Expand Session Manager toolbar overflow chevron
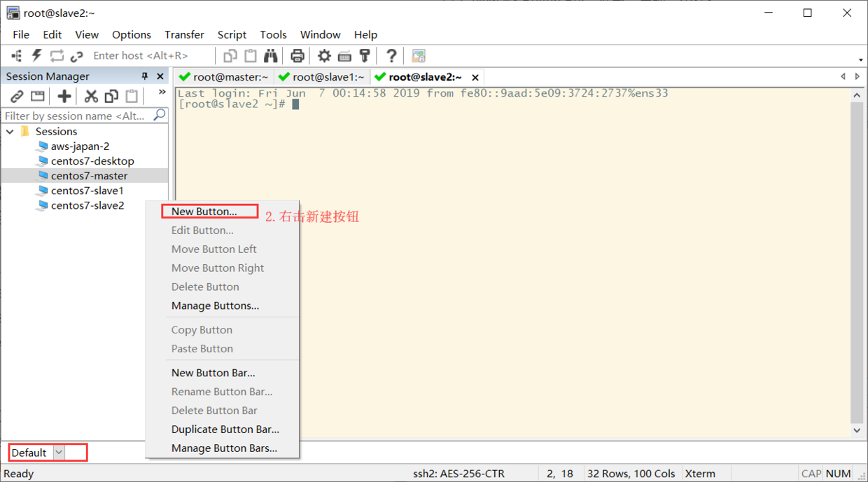Image resolution: width=868 pixels, height=482 pixels. pos(162,92)
